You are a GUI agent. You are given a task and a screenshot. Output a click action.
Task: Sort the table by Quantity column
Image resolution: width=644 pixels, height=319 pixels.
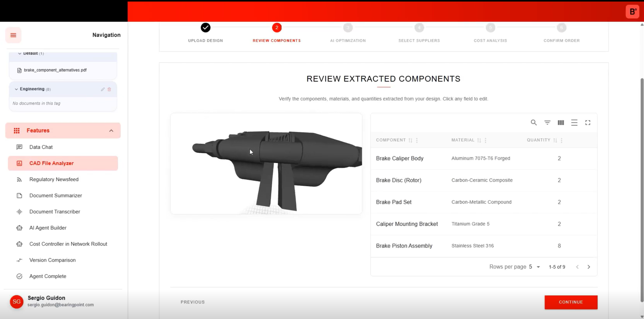coord(555,140)
